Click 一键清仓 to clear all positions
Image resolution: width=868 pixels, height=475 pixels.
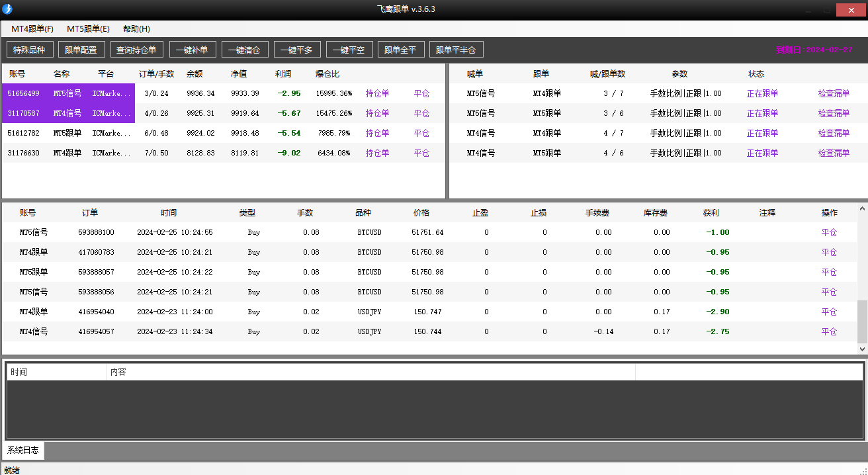click(x=245, y=49)
